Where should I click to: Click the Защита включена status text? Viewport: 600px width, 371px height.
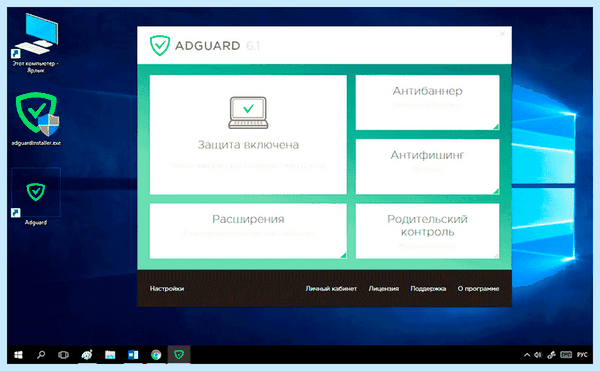pyautogui.click(x=248, y=145)
